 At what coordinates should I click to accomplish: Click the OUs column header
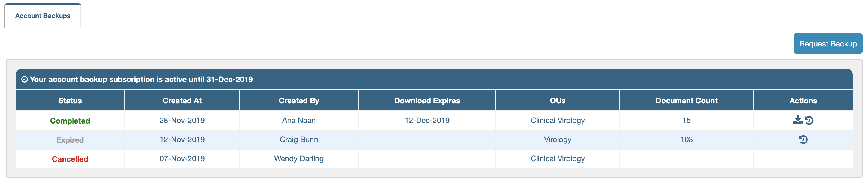557,101
